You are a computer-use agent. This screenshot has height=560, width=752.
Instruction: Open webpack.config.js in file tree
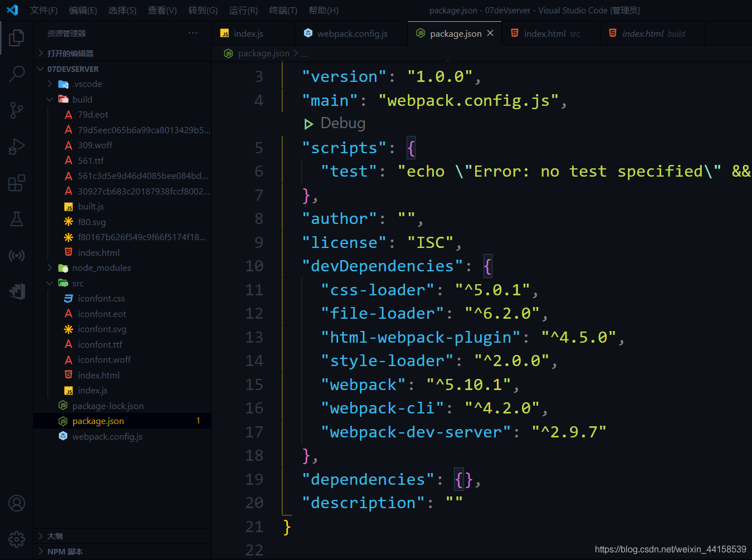point(123,436)
